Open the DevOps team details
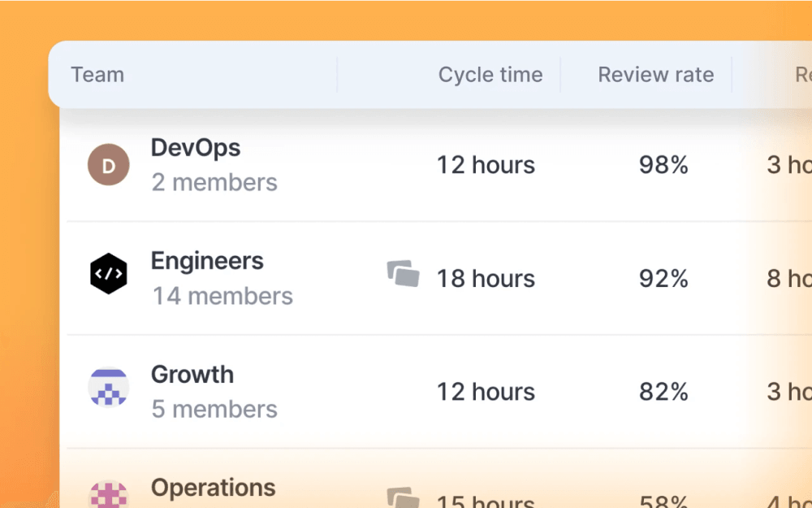This screenshot has height=508, width=812. (195, 147)
